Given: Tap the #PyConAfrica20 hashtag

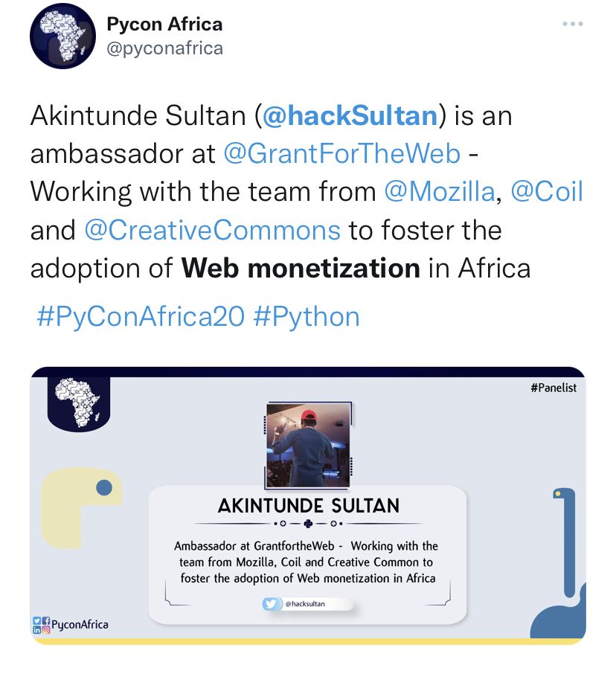Looking at the screenshot, I should pos(141,316).
